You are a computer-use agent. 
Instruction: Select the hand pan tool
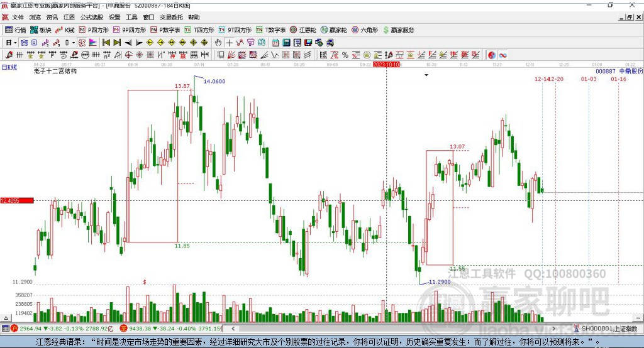click(x=218, y=43)
